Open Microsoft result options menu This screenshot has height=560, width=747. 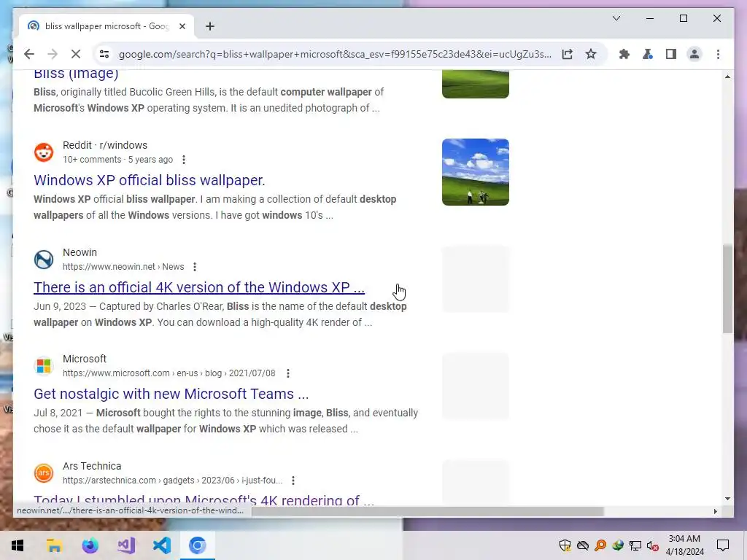287,373
